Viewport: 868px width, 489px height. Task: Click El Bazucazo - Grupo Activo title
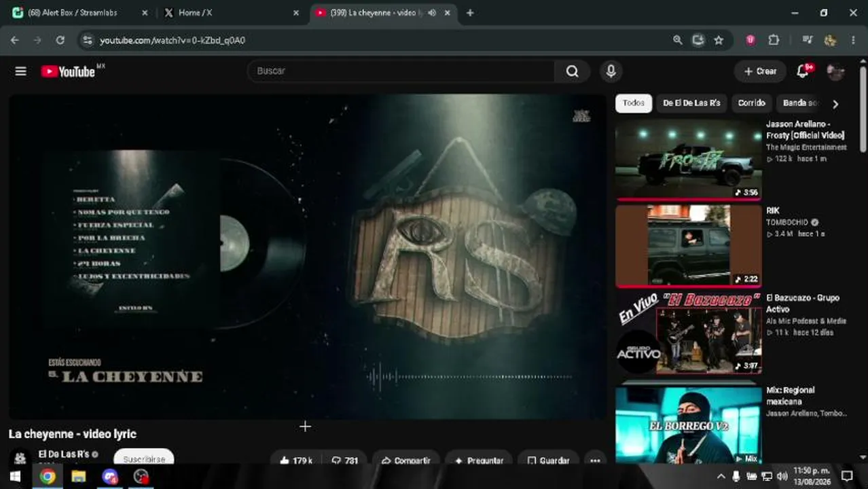point(803,304)
